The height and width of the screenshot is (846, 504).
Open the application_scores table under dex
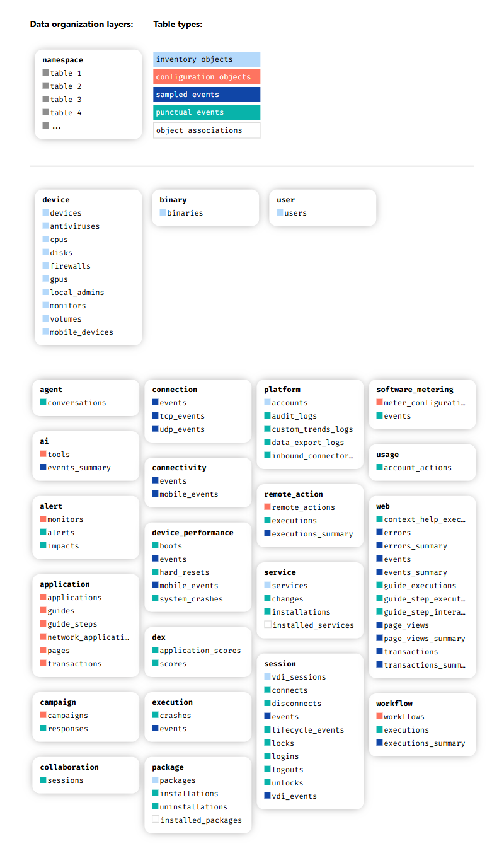coord(200,651)
